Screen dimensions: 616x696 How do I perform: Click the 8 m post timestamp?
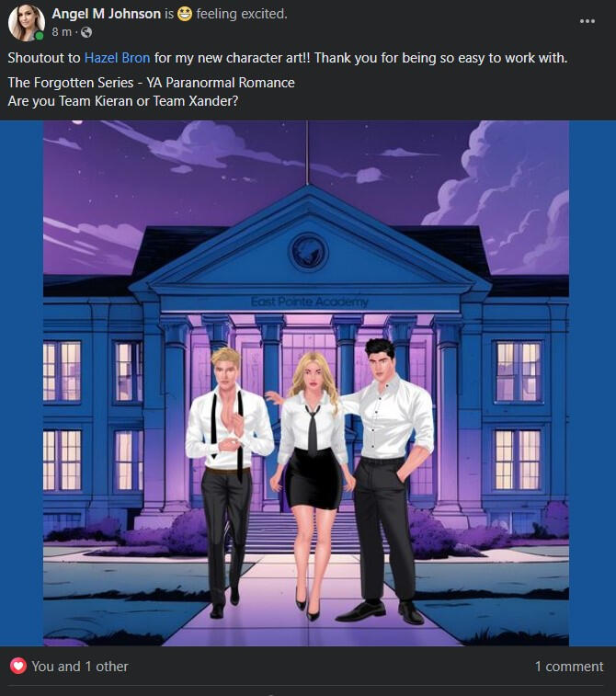pyautogui.click(x=62, y=32)
